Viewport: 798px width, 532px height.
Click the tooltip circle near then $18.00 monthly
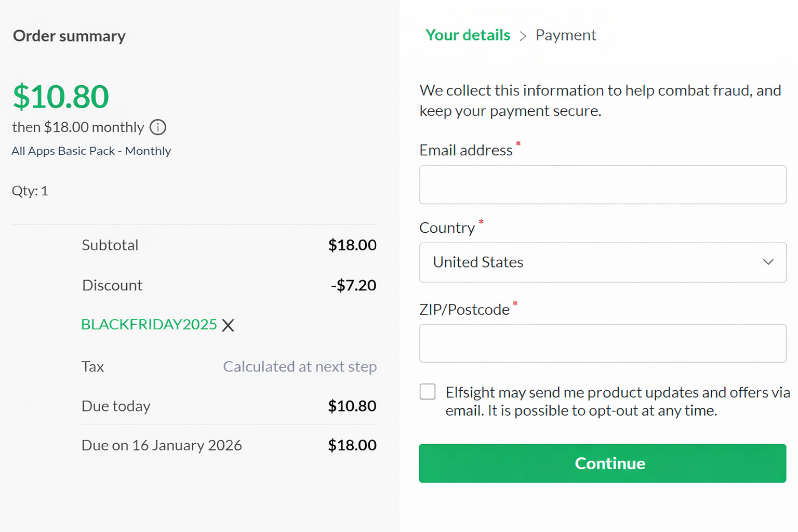tap(157, 127)
